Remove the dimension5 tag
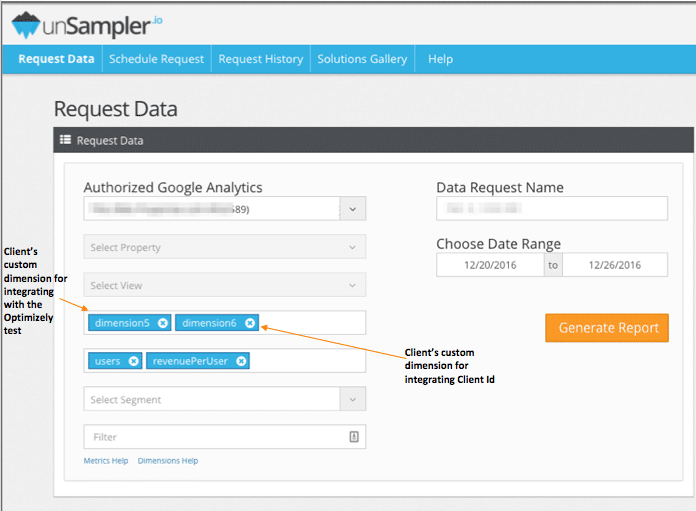 pos(163,323)
